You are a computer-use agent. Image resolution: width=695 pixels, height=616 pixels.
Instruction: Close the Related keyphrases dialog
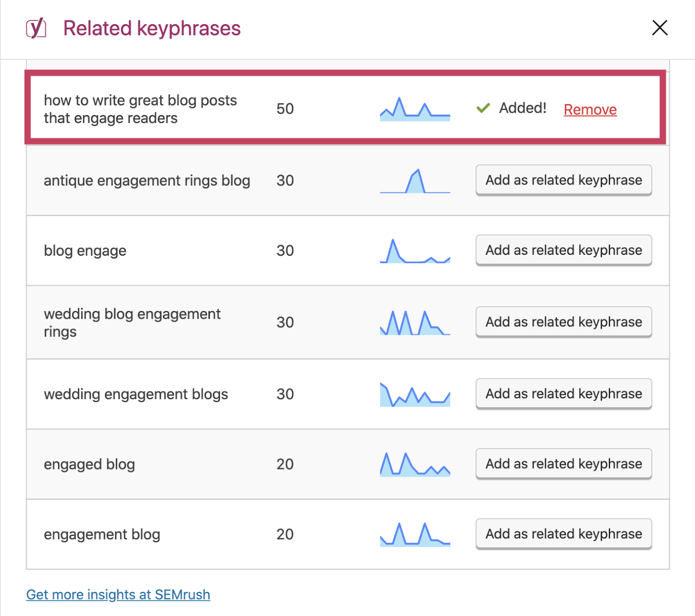tap(659, 28)
